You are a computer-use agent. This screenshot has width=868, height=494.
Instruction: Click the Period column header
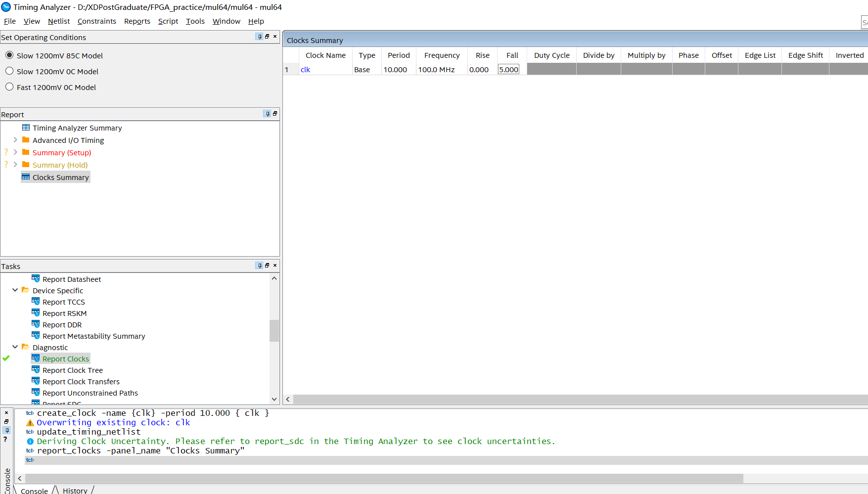point(399,55)
